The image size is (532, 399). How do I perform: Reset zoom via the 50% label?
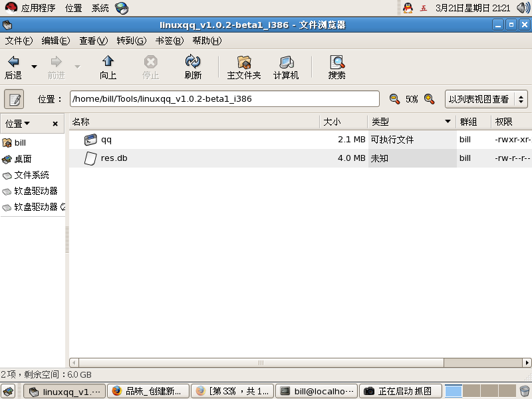[412, 99]
